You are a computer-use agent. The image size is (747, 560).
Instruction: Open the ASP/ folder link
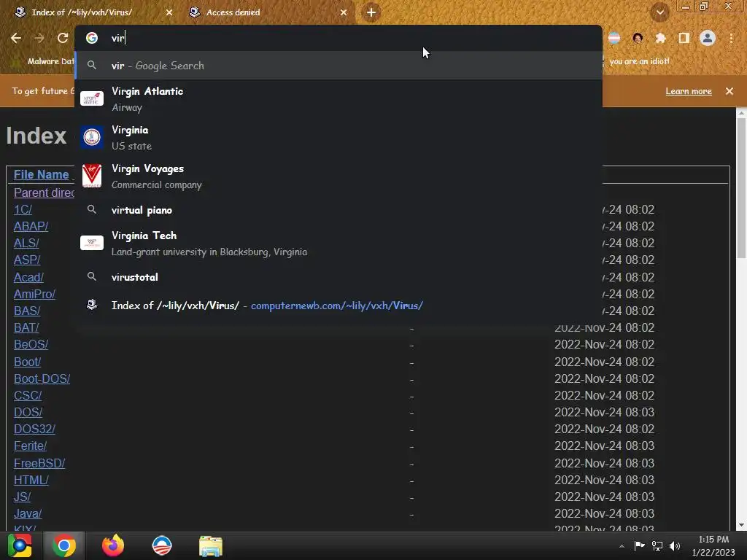(27, 260)
